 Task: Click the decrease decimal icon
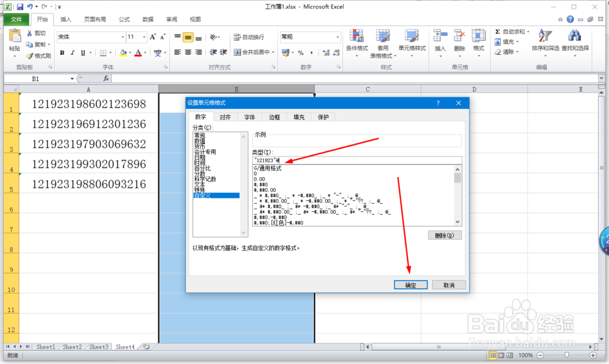336,53
